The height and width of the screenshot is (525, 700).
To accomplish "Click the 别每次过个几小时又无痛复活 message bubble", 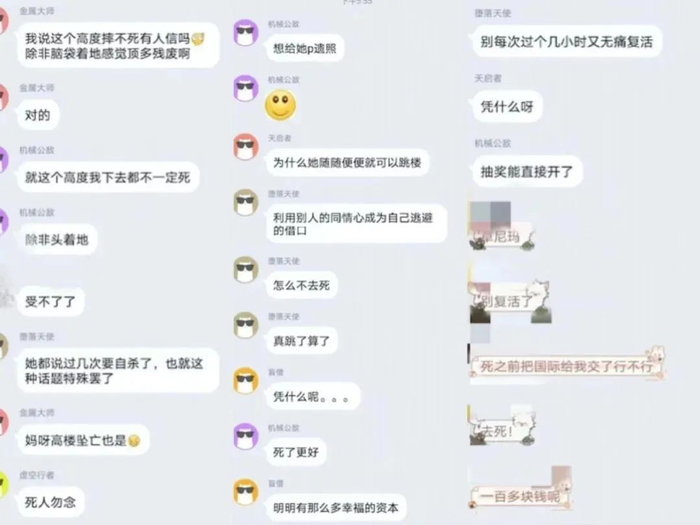I will click(x=567, y=42).
